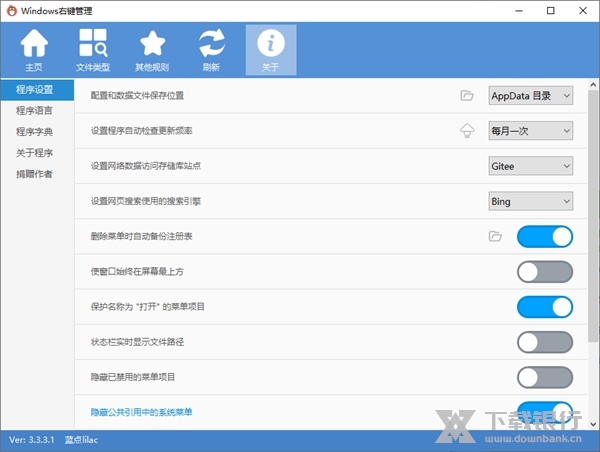Toggle off 删除菜单时自动备份注册表 switch
The width and height of the screenshot is (600, 452).
pos(545,237)
